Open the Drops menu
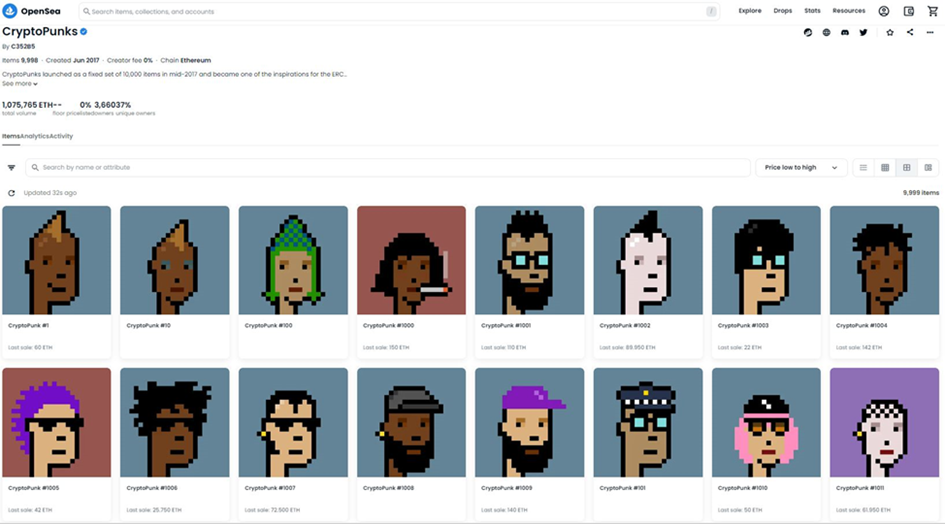The width and height of the screenshot is (945, 524). point(782,11)
